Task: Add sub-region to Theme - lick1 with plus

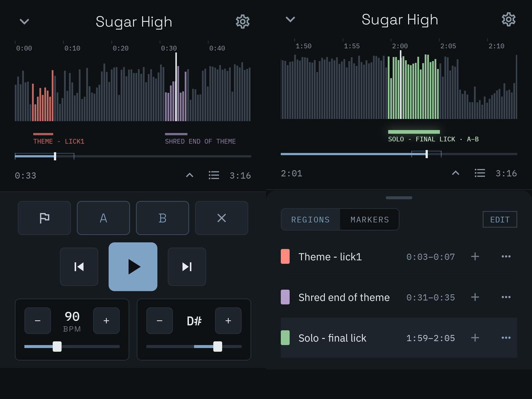Action: point(475,256)
